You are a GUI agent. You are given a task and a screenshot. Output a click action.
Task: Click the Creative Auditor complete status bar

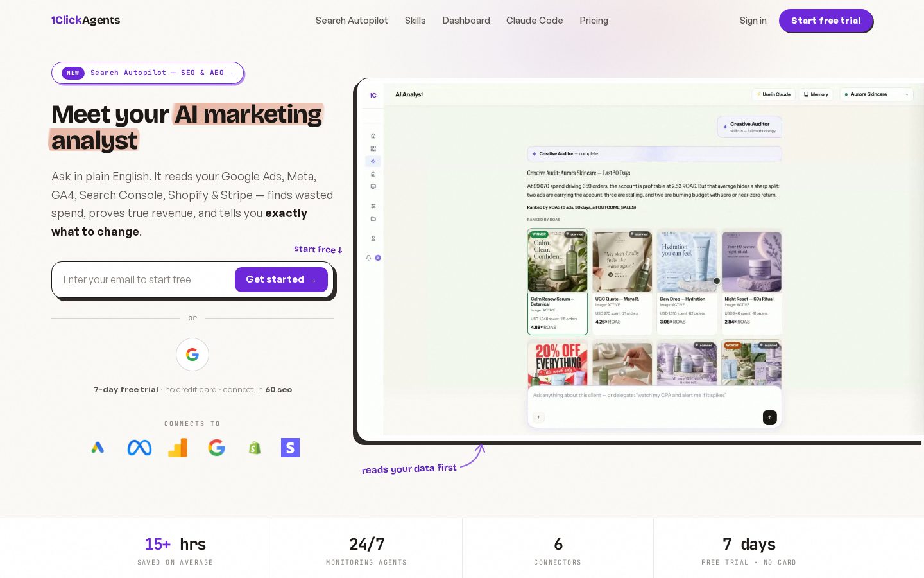tap(654, 154)
